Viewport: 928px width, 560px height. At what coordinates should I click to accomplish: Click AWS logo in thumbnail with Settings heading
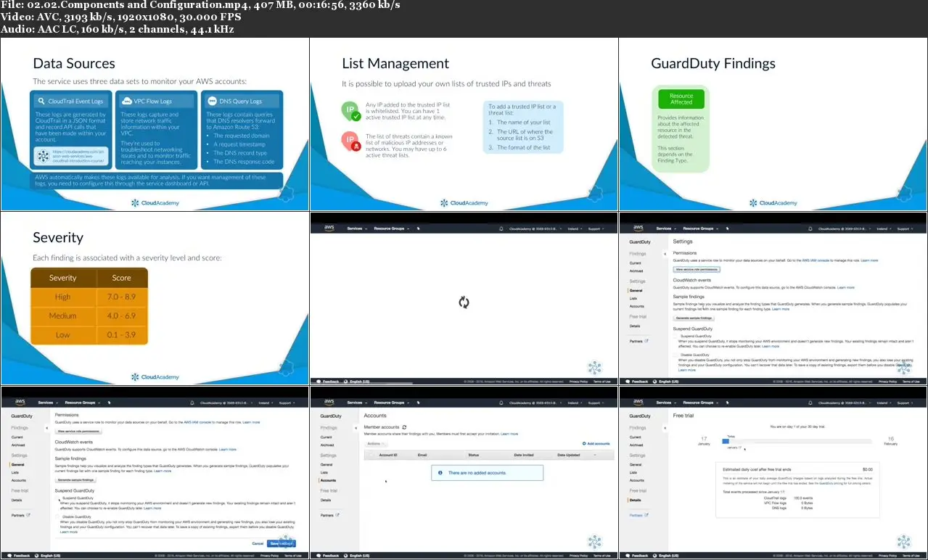click(x=638, y=228)
